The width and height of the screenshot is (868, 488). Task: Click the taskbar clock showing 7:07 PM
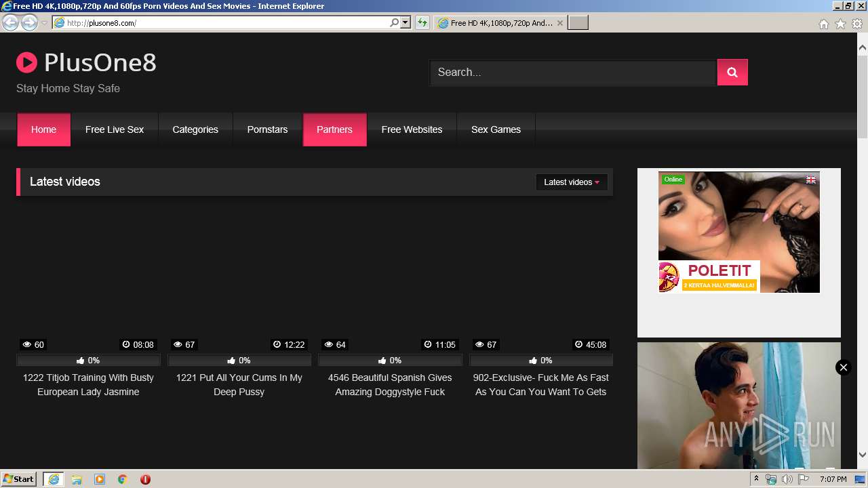pyautogui.click(x=833, y=479)
